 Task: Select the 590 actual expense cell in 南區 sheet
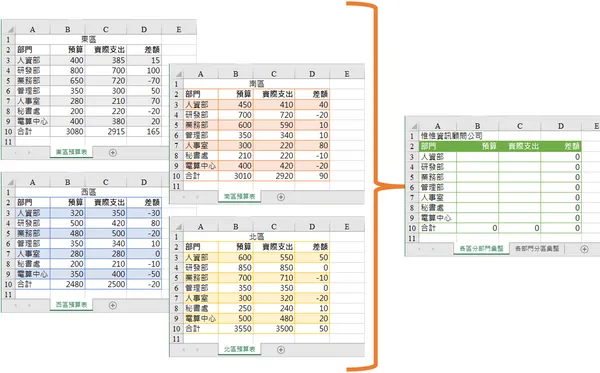[274, 125]
